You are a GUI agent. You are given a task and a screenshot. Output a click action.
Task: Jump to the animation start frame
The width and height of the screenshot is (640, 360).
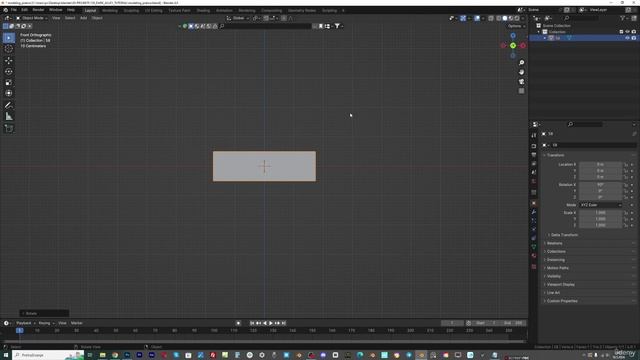(x=252, y=323)
